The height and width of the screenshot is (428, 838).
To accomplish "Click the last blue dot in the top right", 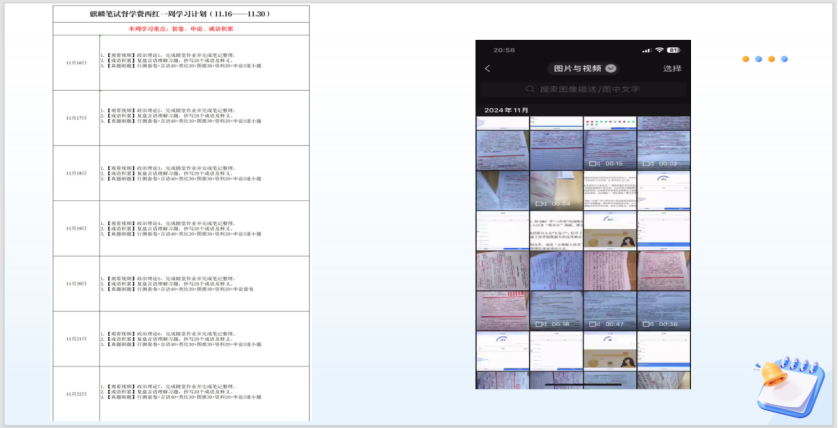I will [784, 59].
